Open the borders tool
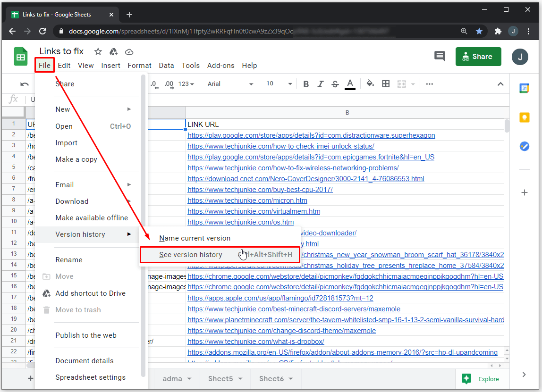The image size is (542, 392). pos(386,84)
